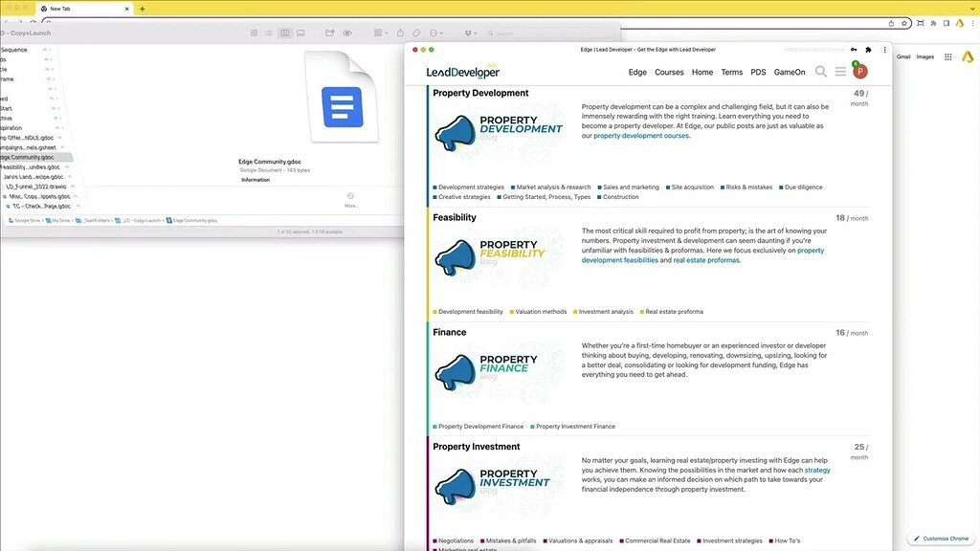Select the New Tab browser tab
This screenshot has width=980, height=551.
(83, 9)
